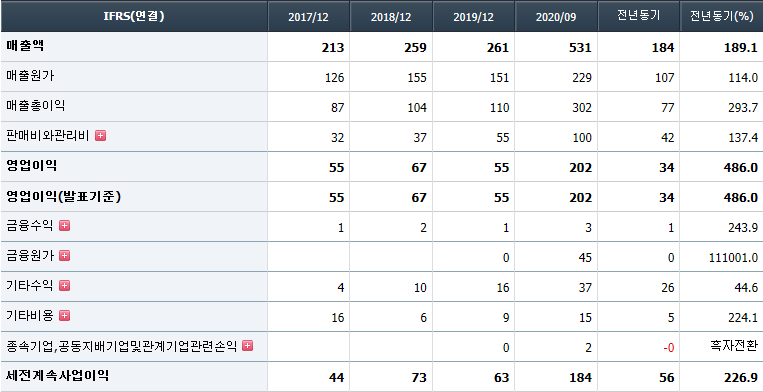
Task: Expand the 기타비용 row plus icon
Action: tap(64, 316)
